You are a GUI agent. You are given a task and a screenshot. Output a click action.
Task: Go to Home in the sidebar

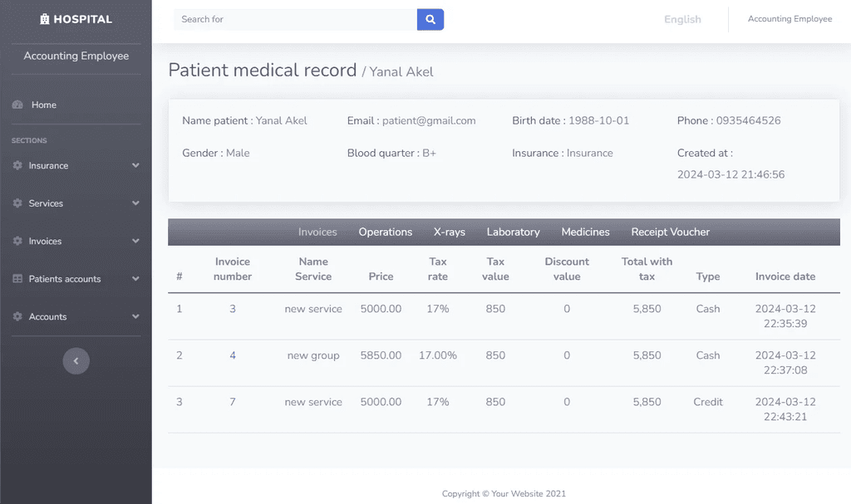[44, 105]
